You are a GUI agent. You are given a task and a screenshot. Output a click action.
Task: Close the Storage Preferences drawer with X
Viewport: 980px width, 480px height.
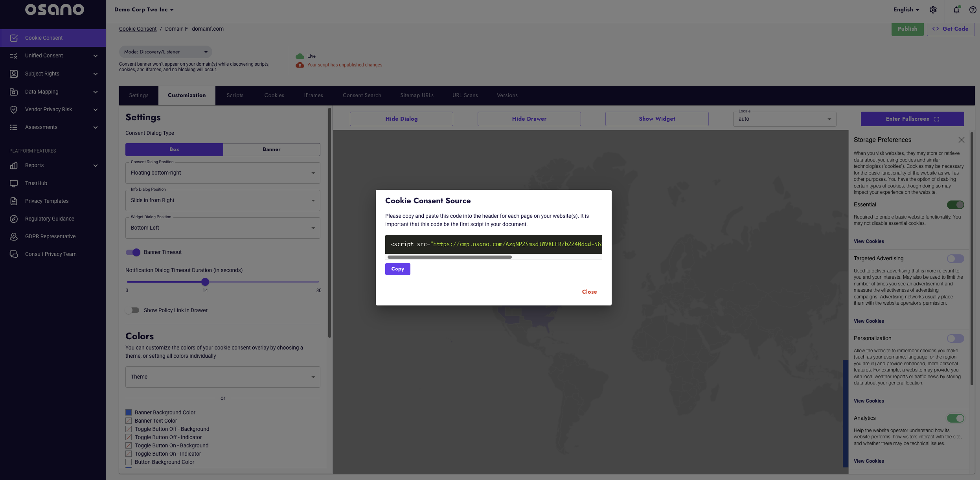click(961, 140)
